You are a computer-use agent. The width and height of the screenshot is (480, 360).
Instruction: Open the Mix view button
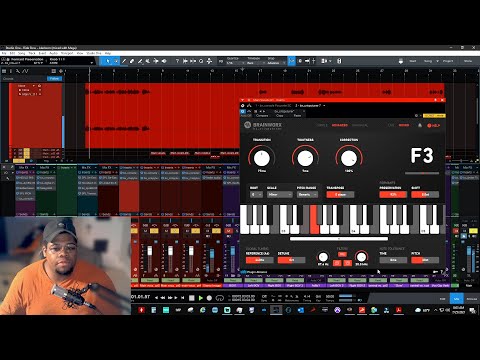tap(456, 299)
